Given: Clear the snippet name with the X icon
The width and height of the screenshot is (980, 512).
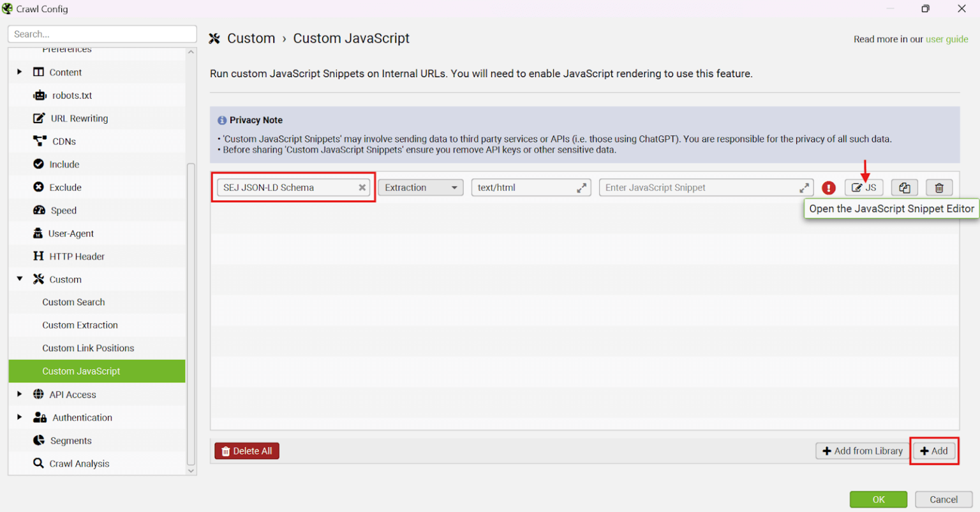Looking at the screenshot, I should pos(362,187).
